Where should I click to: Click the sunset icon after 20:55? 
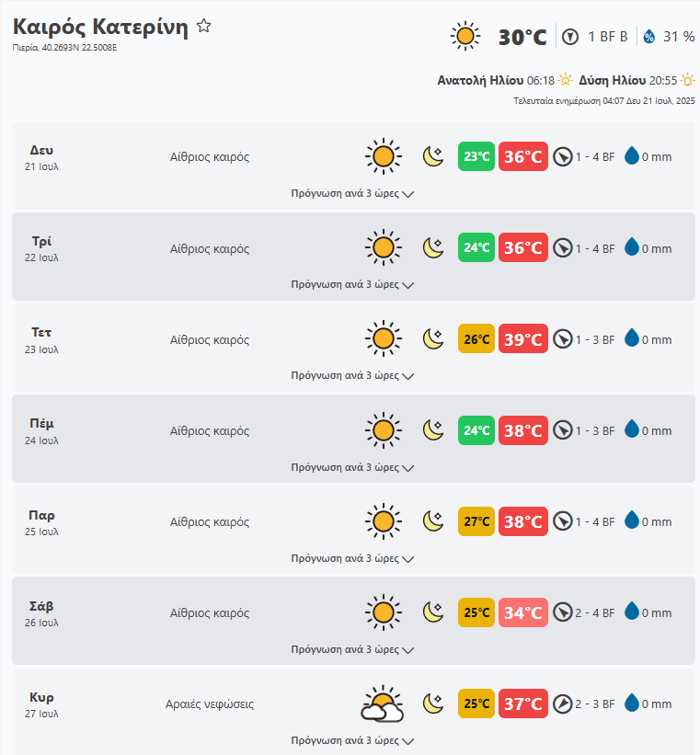click(687, 80)
